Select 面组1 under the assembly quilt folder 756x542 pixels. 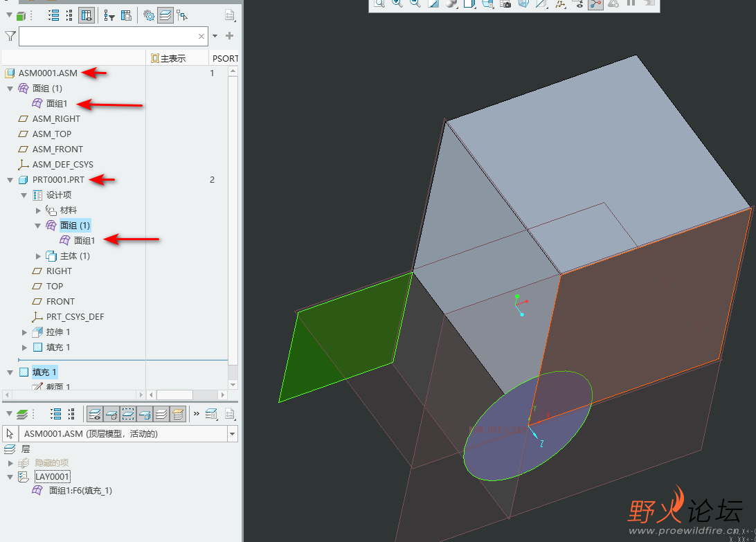click(x=56, y=104)
